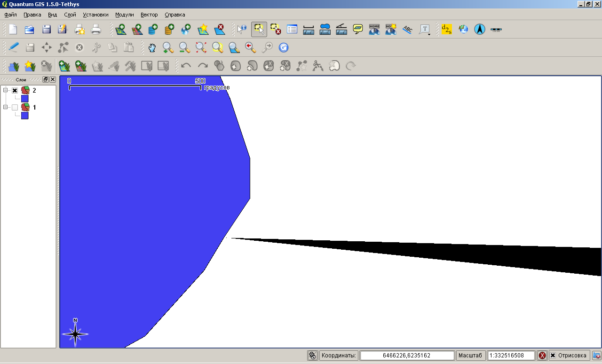
Task: Open the attribute table icon
Action: point(292,30)
